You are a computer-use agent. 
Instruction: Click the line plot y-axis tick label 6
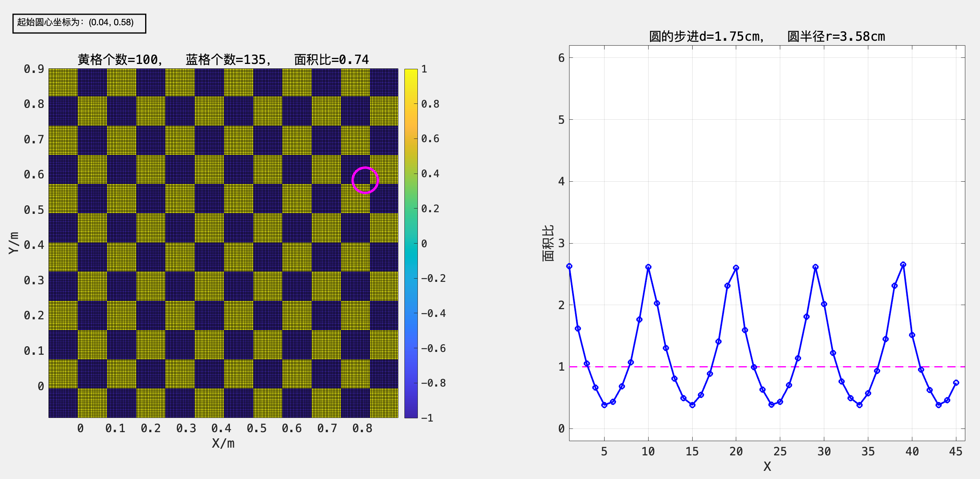pos(561,58)
